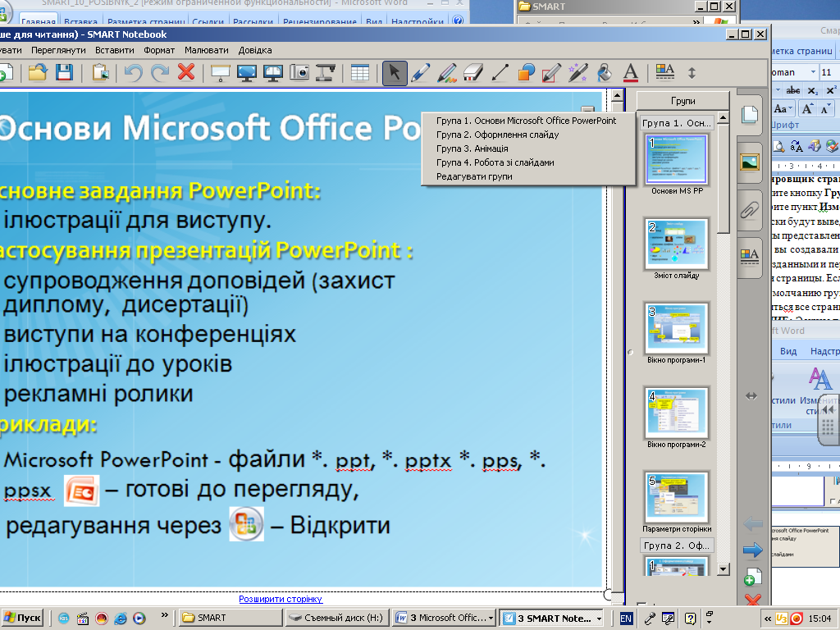
Task: Choose Група 4. Робота зі слайдами
Action: tap(495, 162)
